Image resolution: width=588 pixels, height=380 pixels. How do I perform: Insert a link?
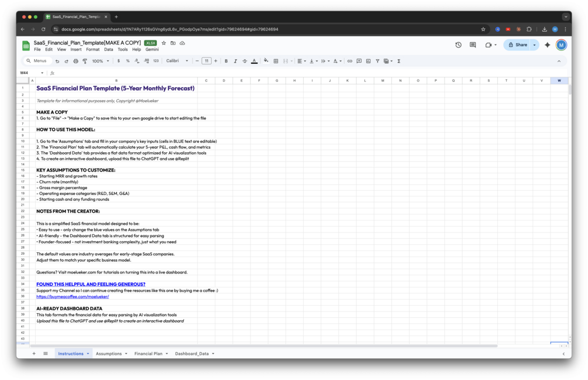coord(349,61)
